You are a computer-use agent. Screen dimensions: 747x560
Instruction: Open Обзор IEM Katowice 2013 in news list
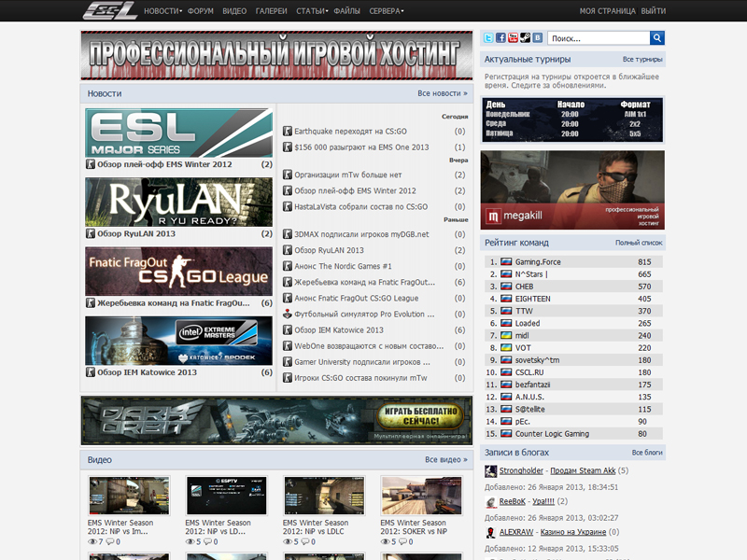pyautogui.click(x=339, y=330)
